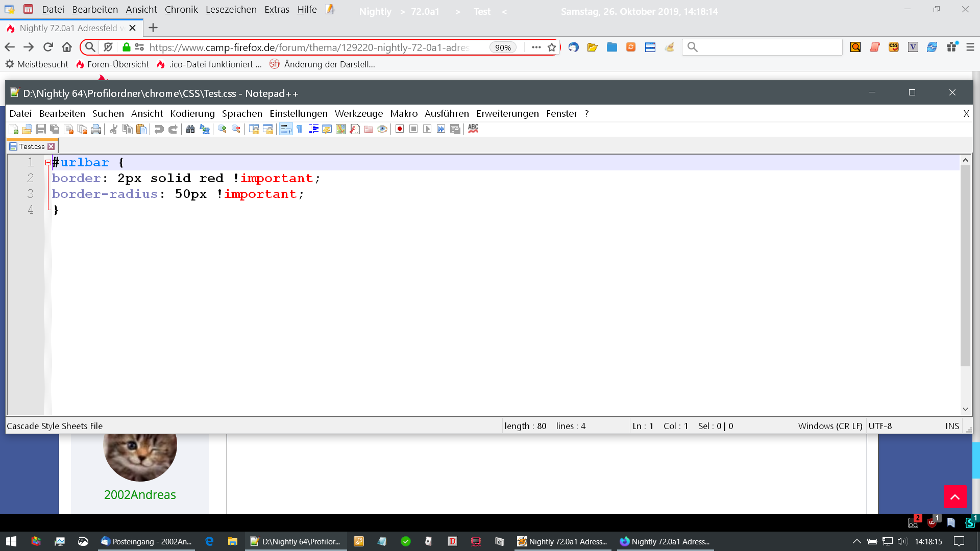The height and width of the screenshot is (551, 980).
Task: Open the Erweiterungen menu
Action: [x=507, y=113]
